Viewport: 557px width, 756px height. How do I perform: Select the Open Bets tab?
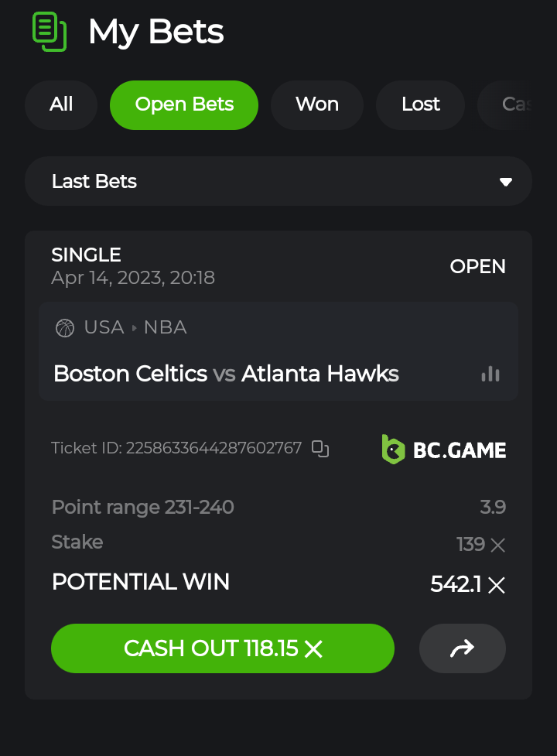pyautogui.click(x=184, y=104)
